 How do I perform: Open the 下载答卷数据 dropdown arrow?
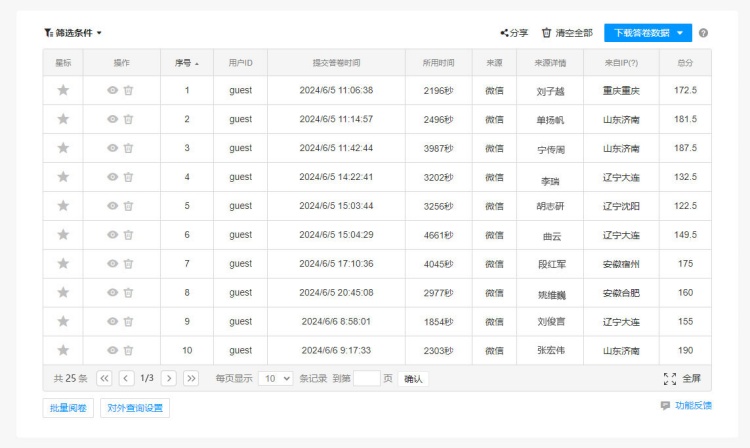pos(680,33)
